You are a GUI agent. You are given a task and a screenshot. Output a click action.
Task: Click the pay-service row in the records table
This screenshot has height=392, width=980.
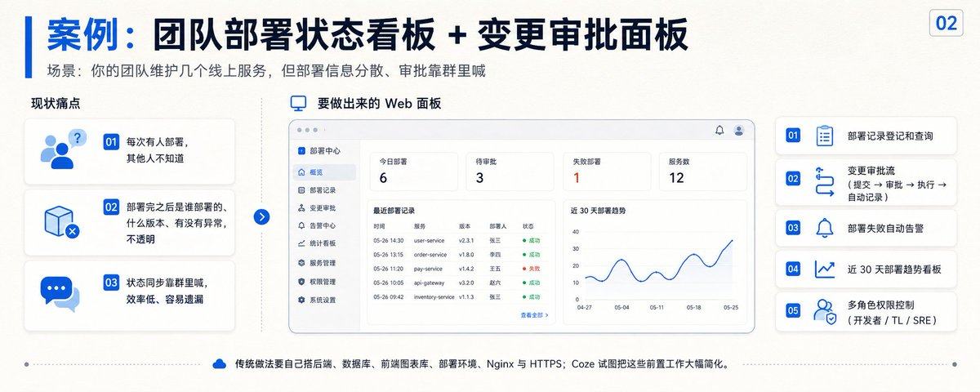pyautogui.click(x=461, y=269)
